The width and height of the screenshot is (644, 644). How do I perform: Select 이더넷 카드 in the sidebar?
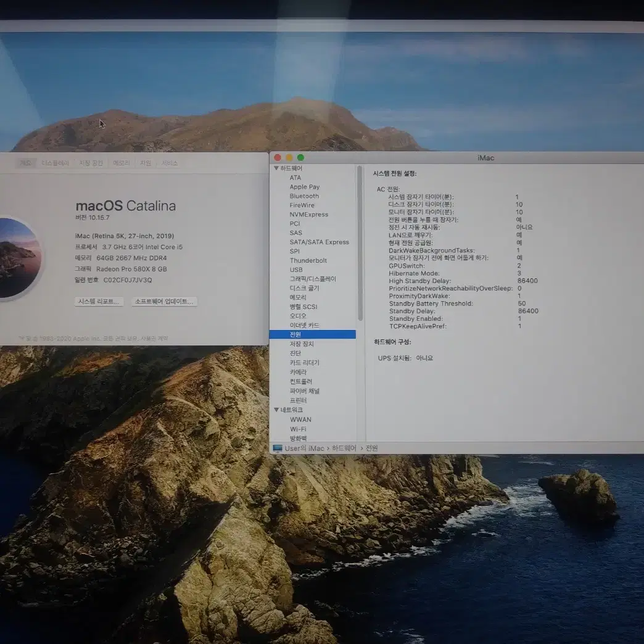coord(304,325)
